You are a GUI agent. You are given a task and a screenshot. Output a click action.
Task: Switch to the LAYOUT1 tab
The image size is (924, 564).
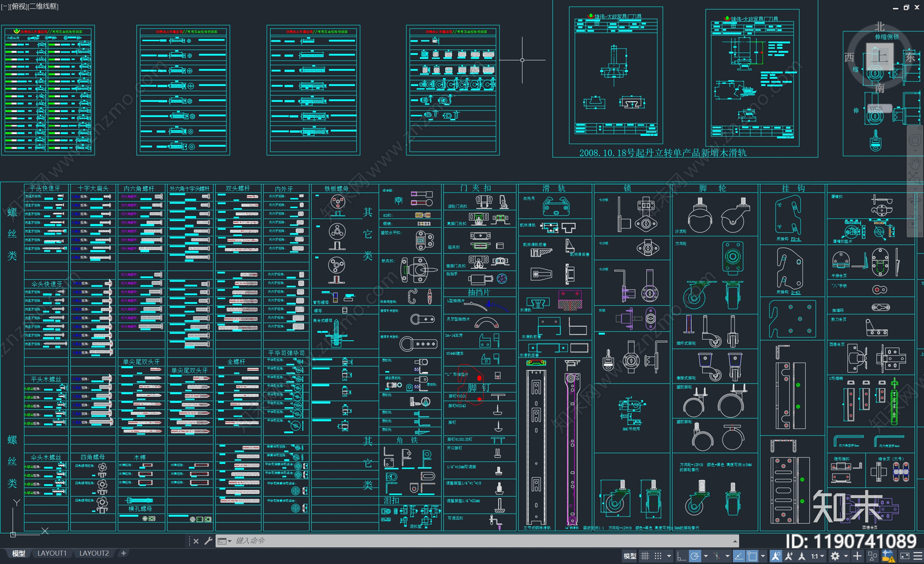[52, 554]
